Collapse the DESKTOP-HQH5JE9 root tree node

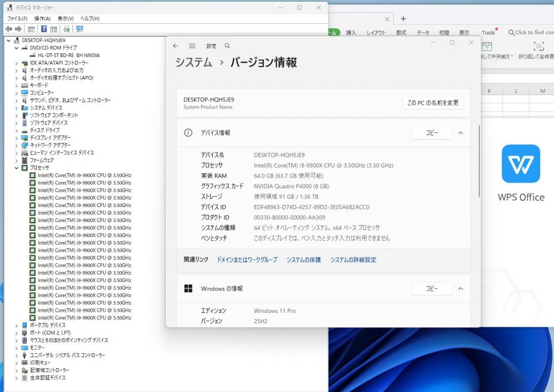click(x=8, y=40)
